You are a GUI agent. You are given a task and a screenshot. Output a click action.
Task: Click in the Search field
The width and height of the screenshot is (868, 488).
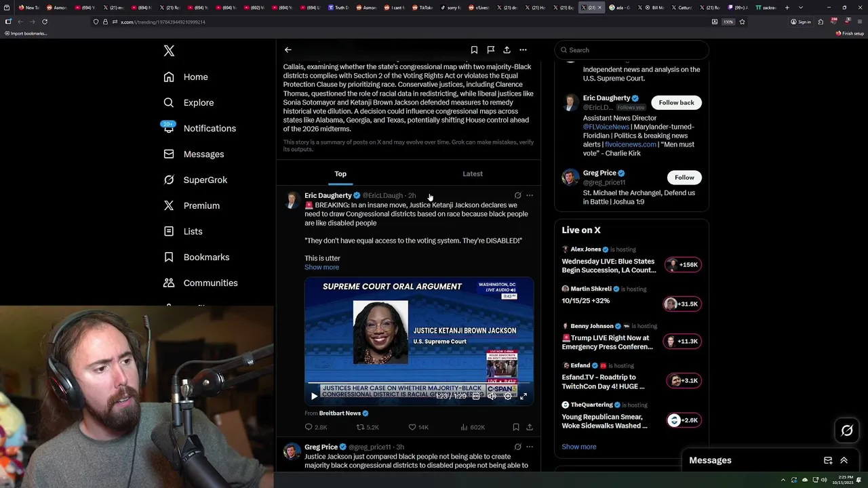[631, 50]
